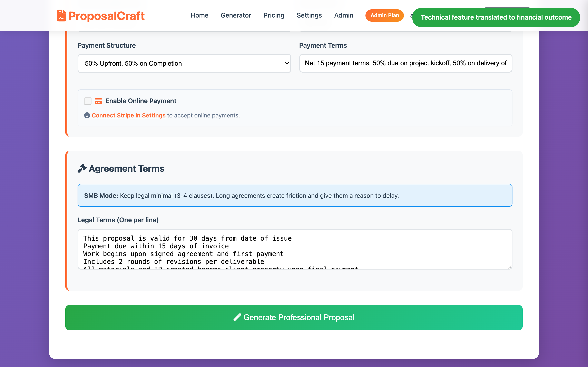The height and width of the screenshot is (367, 588).
Task: Enable Online Payment checkbox
Action: pyautogui.click(x=88, y=101)
